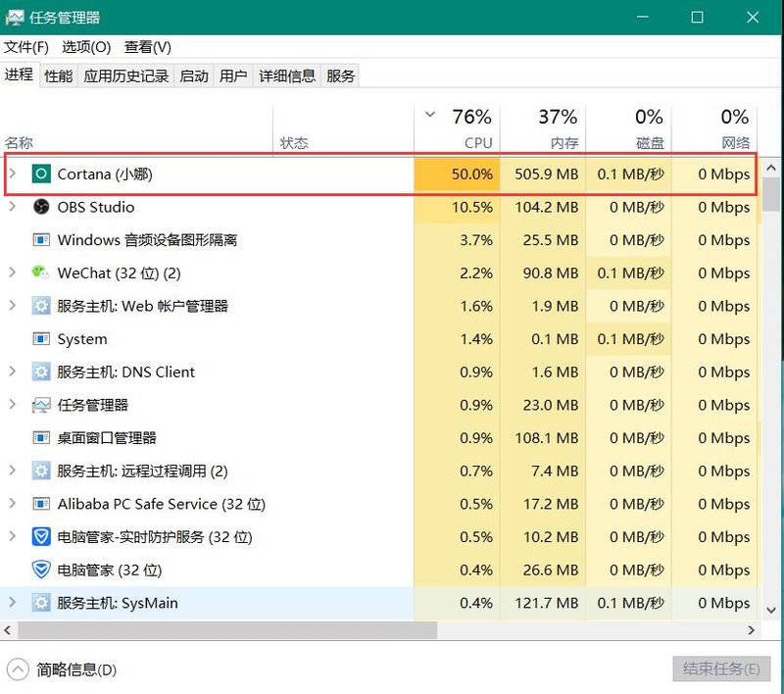
Task: Expand 服务主机: DNS Client entry
Action: (13, 372)
